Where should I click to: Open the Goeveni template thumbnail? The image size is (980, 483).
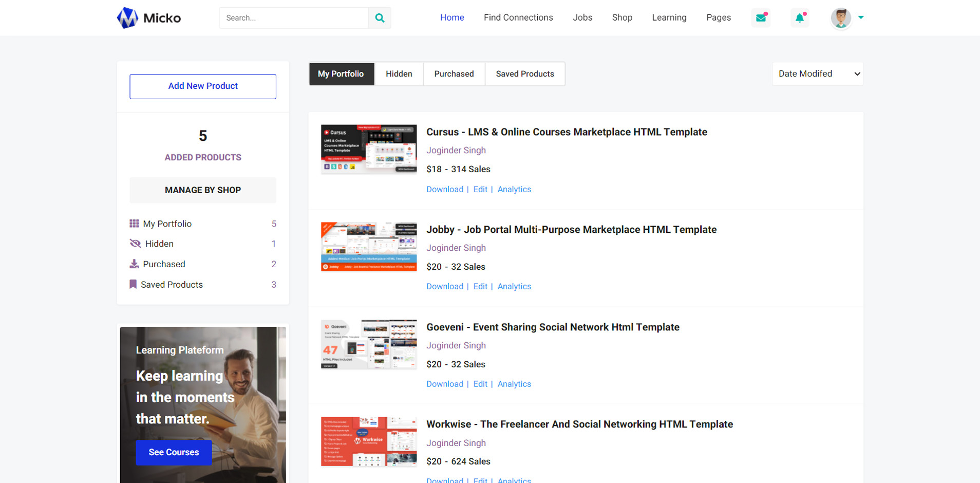(x=369, y=344)
